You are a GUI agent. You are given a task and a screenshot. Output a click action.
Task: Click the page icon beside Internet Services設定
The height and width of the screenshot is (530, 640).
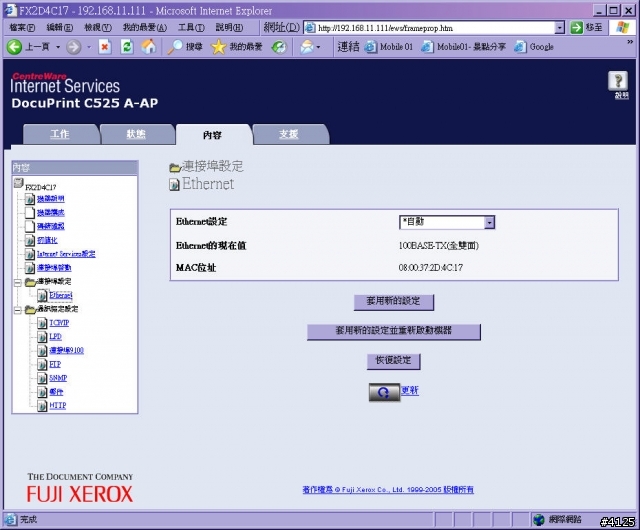coord(29,254)
